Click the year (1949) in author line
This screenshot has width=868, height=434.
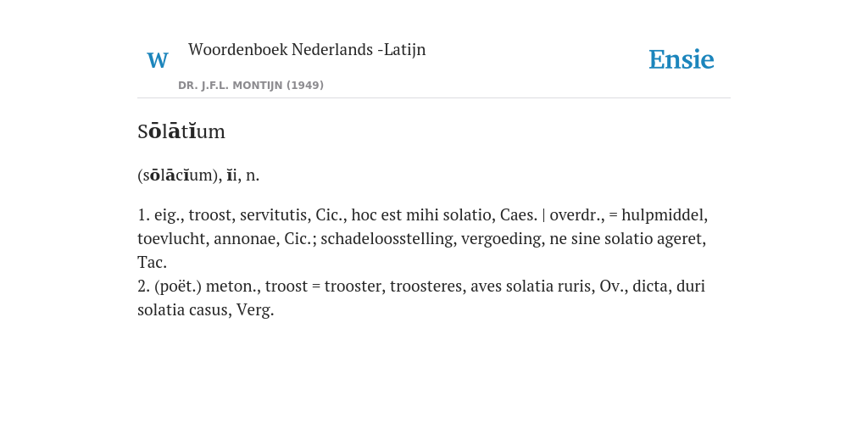click(305, 86)
